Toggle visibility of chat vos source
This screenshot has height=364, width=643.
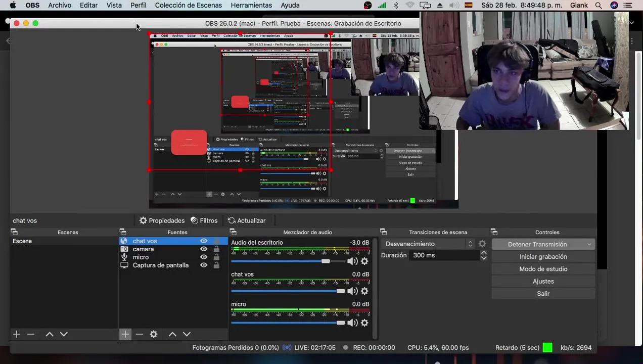point(204,241)
